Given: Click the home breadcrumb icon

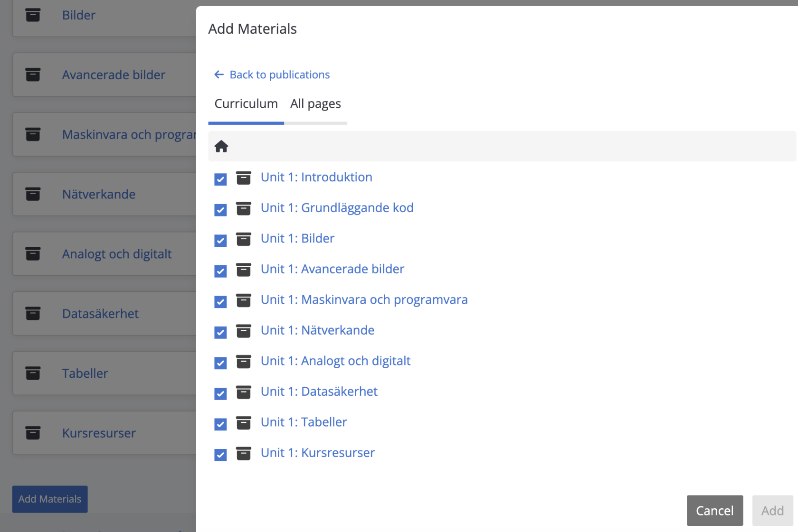Looking at the screenshot, I should point(221,146).
